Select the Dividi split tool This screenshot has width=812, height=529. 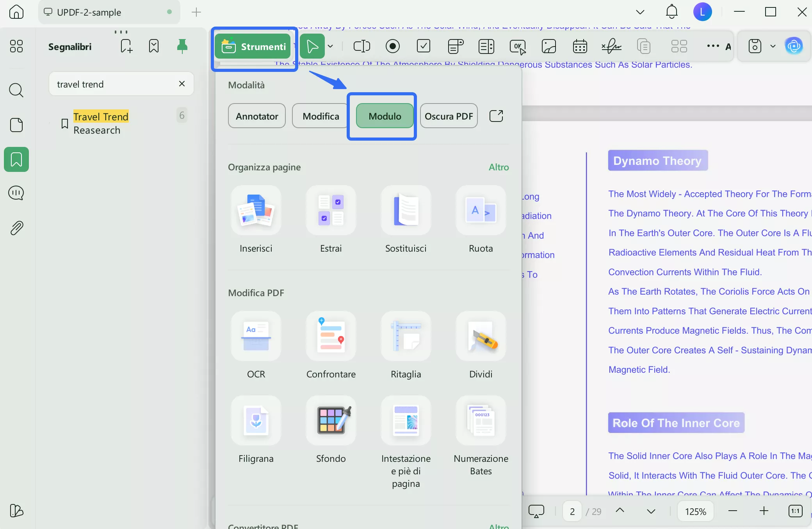pyautogui.click(x=481, y=336)
